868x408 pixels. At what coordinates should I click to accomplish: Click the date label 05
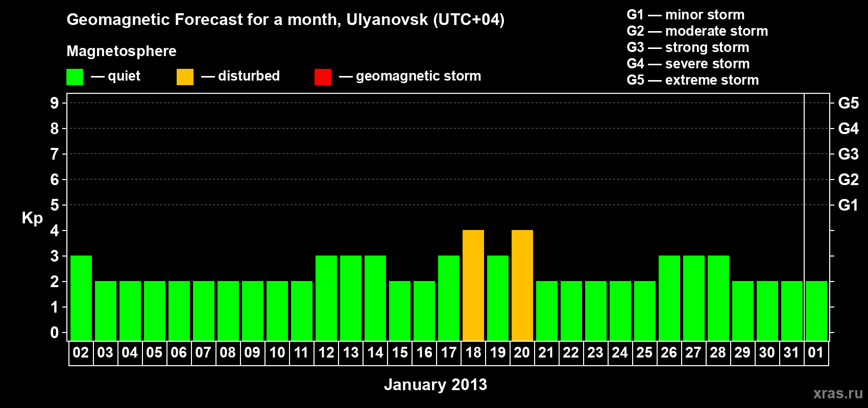pyautogui.click(x=154, y=353)
